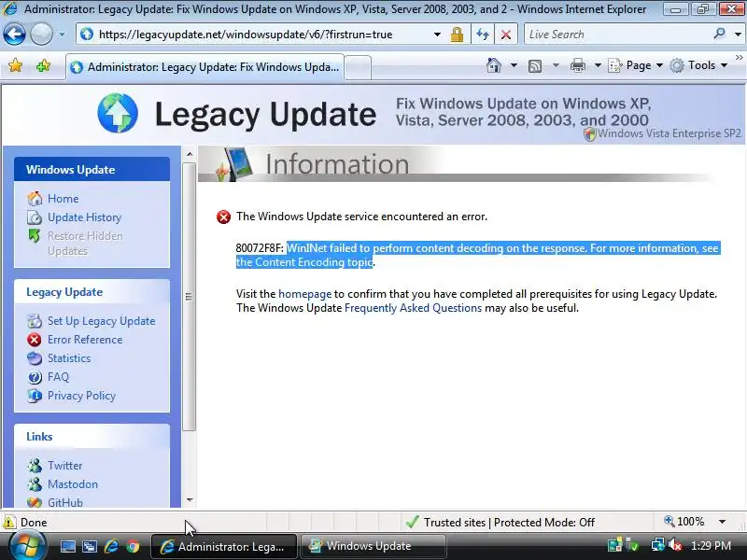Expand the address bar history dropdown
Image resolution: width=747 pixels, height=560 pixels.
pos(437,35)
